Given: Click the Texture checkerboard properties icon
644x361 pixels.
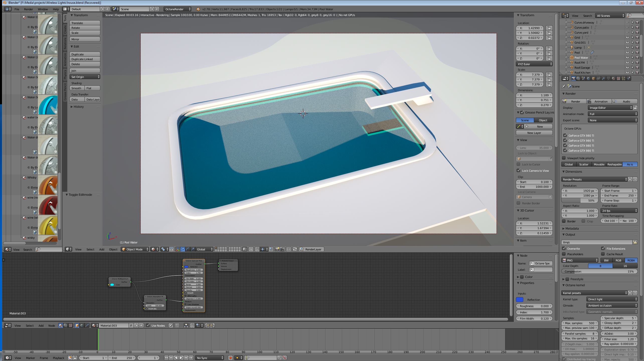Looking at the screenshot, I should click(618, 78).
